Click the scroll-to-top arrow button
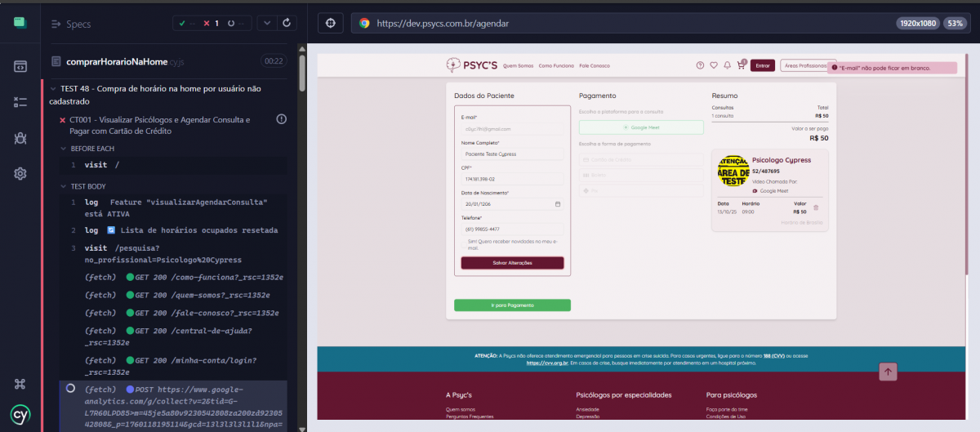 [x=889, y=372]
